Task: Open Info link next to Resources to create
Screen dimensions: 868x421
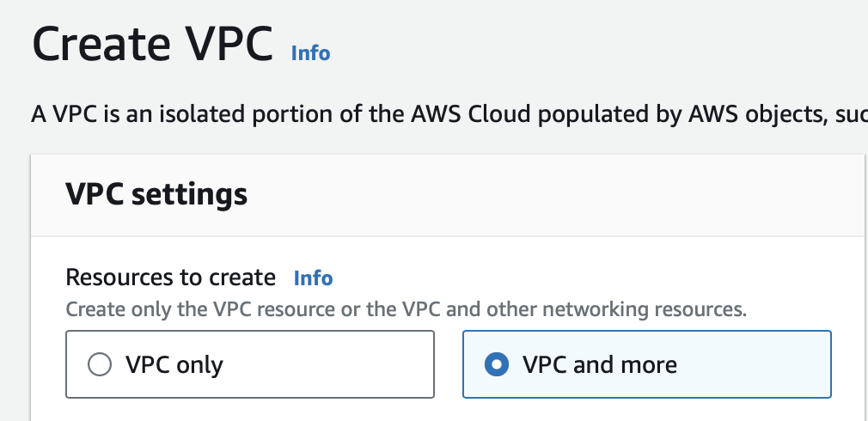Action: (x=313, y=278)
